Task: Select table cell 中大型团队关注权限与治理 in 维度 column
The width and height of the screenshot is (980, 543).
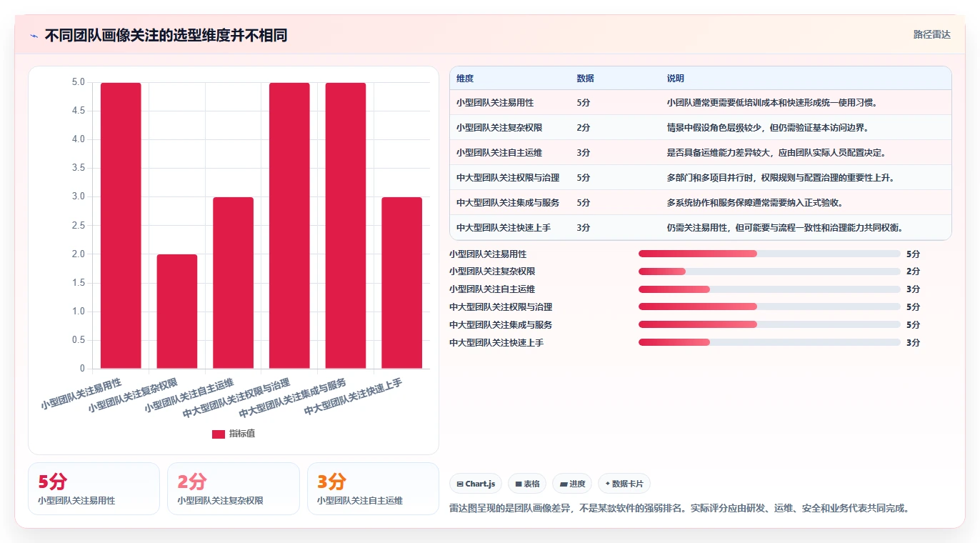Action: click(508, 177)
